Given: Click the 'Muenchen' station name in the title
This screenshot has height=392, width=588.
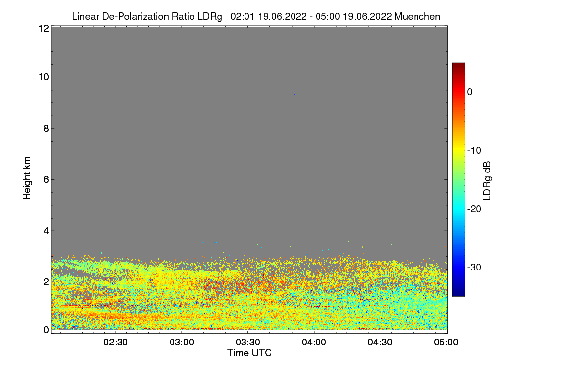Looking at the screenshot, I should point(417,17).
